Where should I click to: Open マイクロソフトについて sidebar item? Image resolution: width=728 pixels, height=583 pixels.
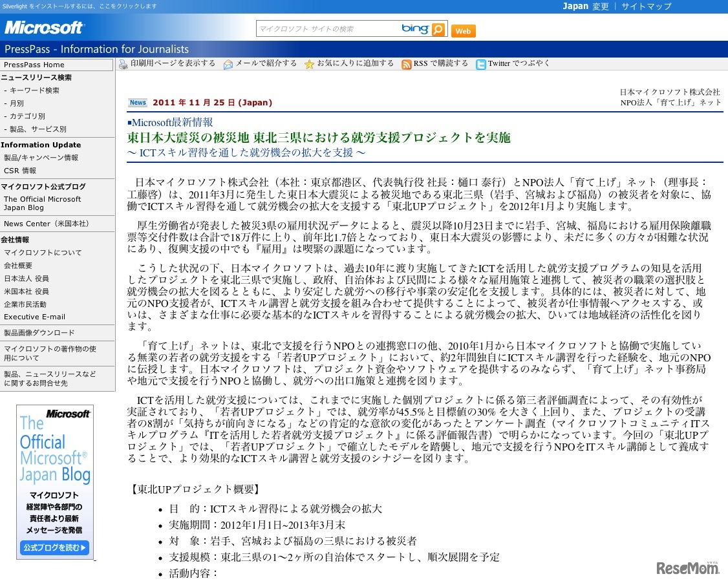(43, 253)
